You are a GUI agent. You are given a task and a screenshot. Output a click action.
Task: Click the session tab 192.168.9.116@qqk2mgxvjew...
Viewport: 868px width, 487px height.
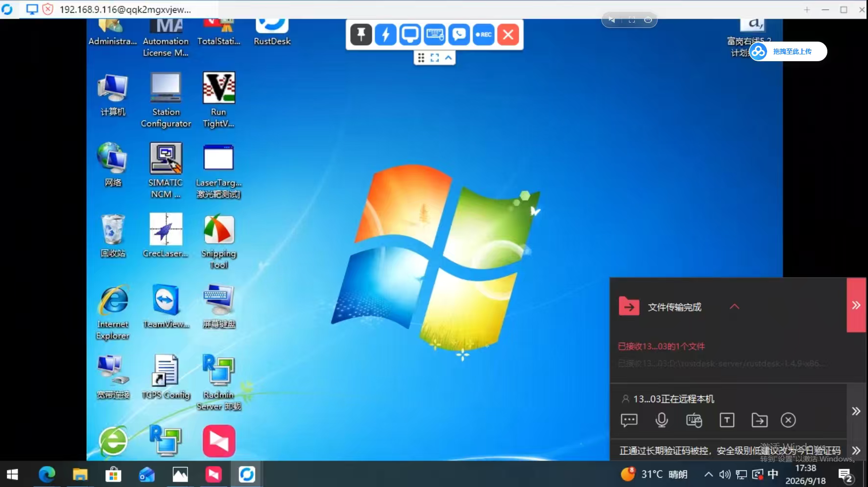(x=125, y=9)
